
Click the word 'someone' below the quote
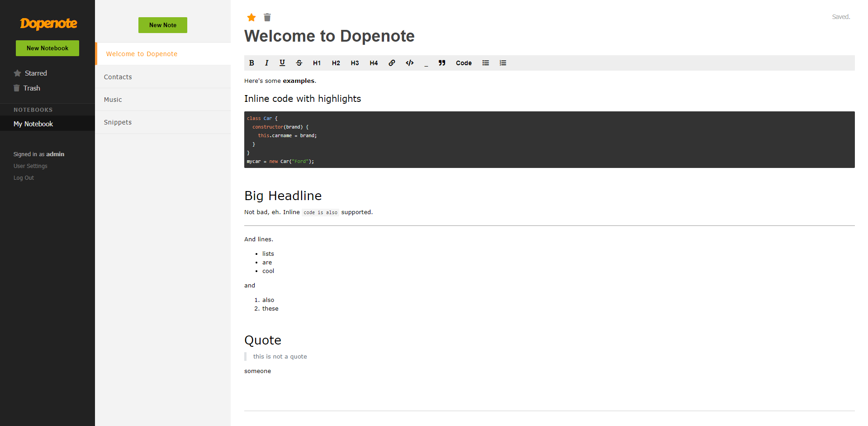pos(258,371)
